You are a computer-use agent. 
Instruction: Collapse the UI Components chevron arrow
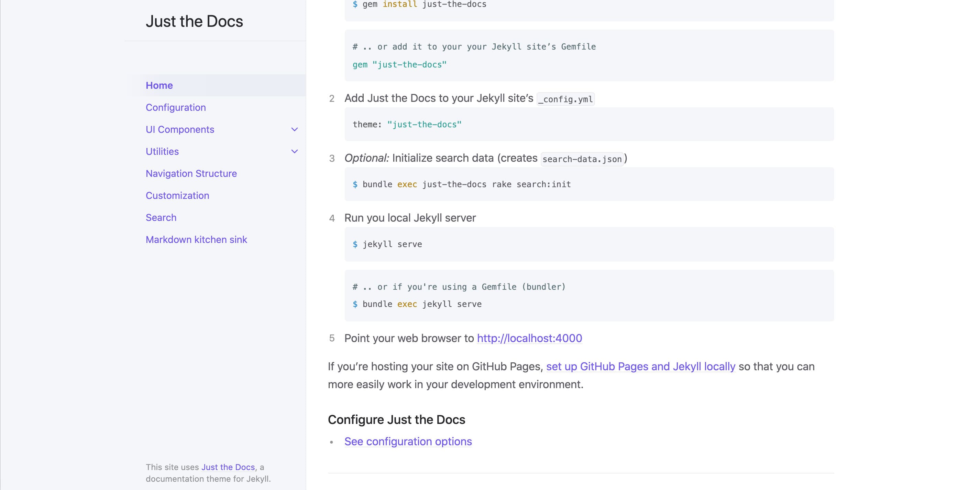pos(294,129)
